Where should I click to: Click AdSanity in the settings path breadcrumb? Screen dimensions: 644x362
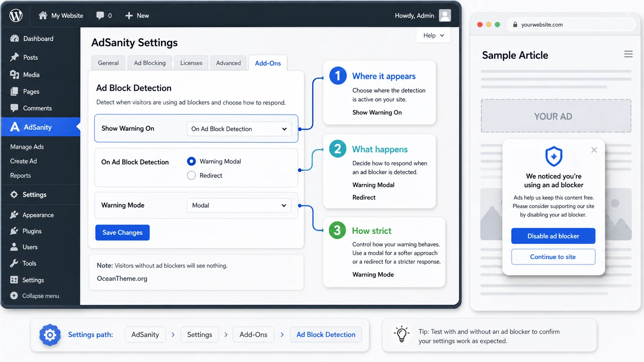tap(145, 335)
